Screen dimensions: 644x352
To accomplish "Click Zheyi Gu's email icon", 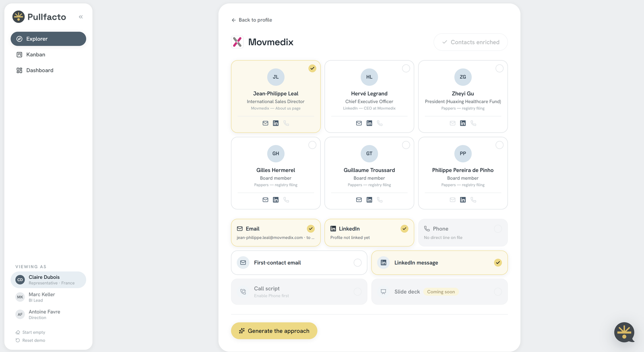I will [452, 123].
